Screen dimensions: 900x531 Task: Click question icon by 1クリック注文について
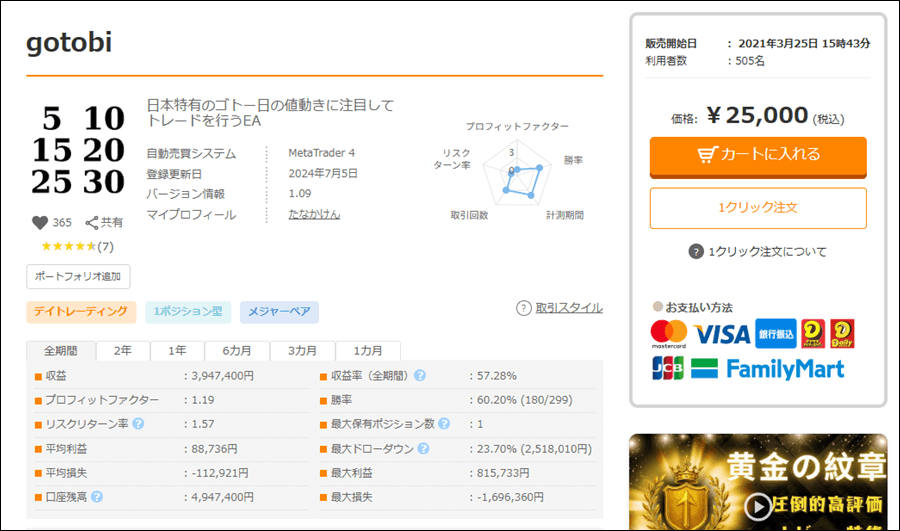click(696, 251)
